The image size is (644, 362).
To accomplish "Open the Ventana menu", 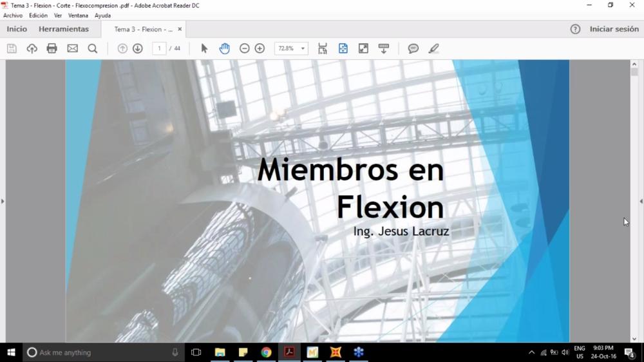I will pos(78,15).
